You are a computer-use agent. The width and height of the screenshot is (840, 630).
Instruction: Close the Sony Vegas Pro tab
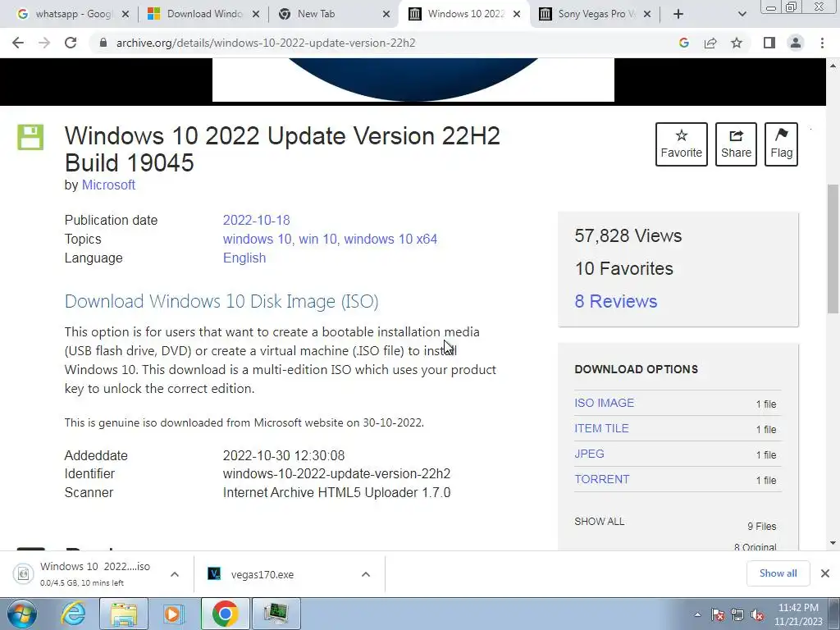[647, 15]
